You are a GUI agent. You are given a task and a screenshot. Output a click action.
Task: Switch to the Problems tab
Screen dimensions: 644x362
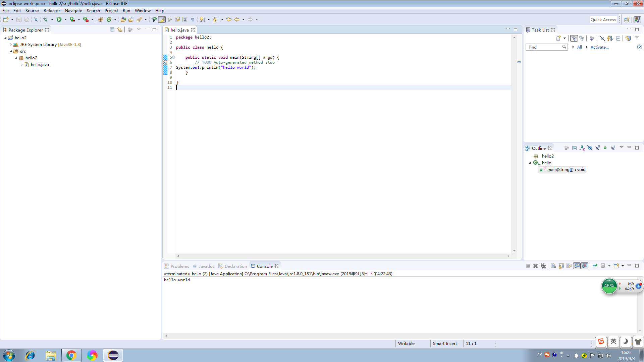click(x=179, y=266)
